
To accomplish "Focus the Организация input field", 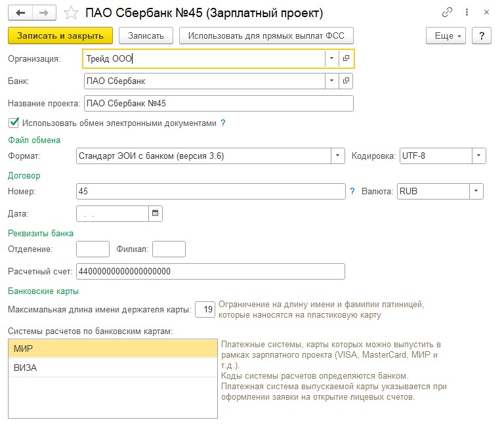I will click(205, 58).
